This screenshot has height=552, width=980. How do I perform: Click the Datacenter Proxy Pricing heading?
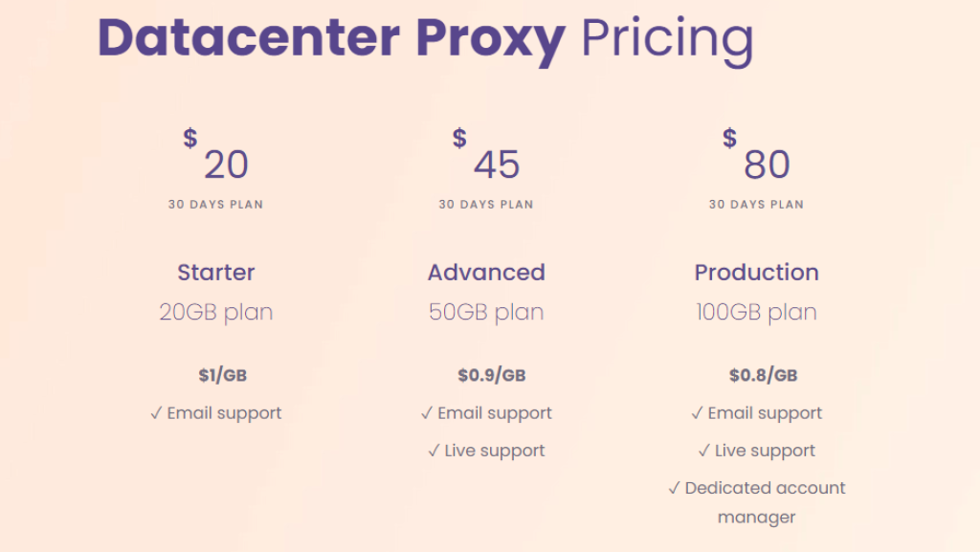(x=425, y=38)
